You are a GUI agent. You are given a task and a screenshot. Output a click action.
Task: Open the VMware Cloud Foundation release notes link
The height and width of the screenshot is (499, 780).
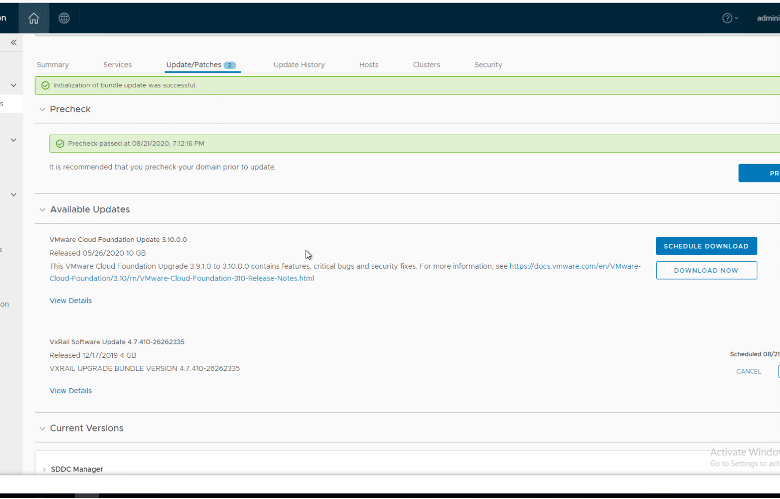coord(574,267)
